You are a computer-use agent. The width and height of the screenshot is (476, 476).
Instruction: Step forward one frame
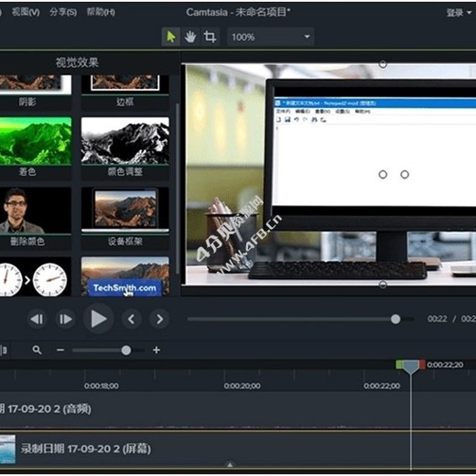pos(65,319)
